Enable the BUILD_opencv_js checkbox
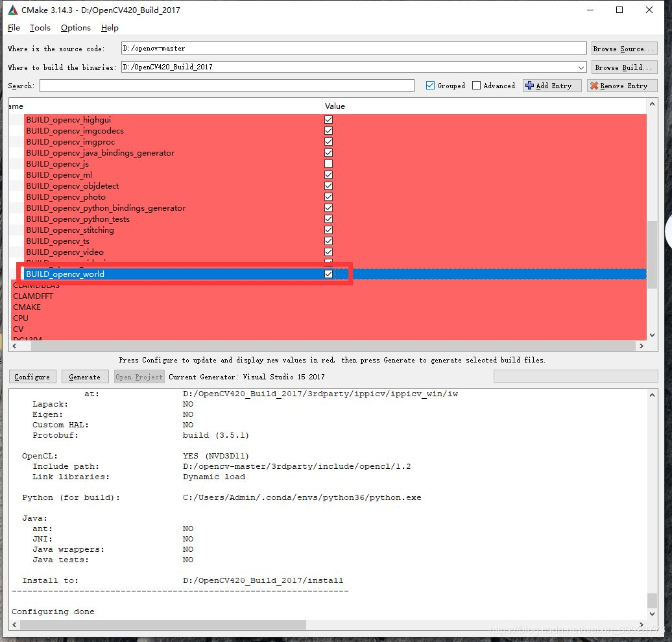The width and height of the screenshot is (672, 642). [328, 163]
